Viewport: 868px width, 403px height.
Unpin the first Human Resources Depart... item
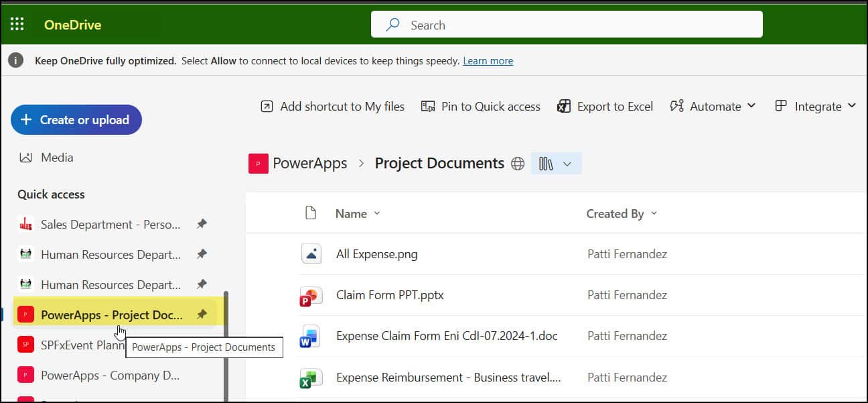coord(202,255)
